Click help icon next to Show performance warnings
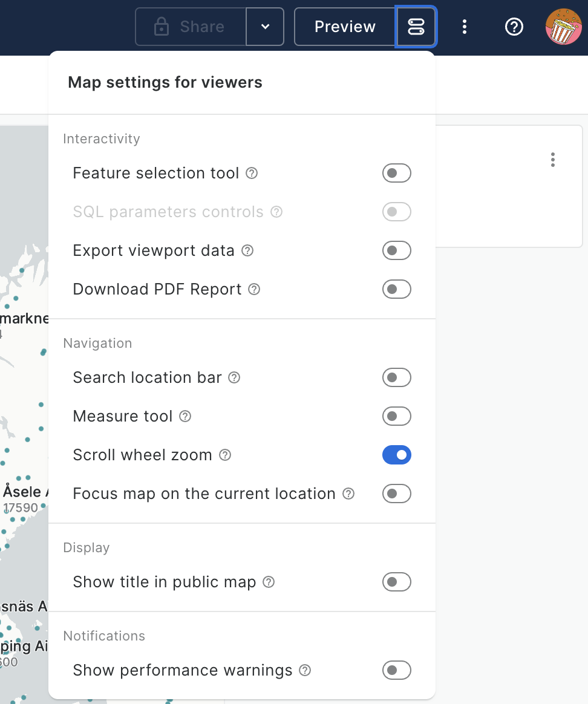The height and width of the screenshot is (704, 588). (305, 670)
